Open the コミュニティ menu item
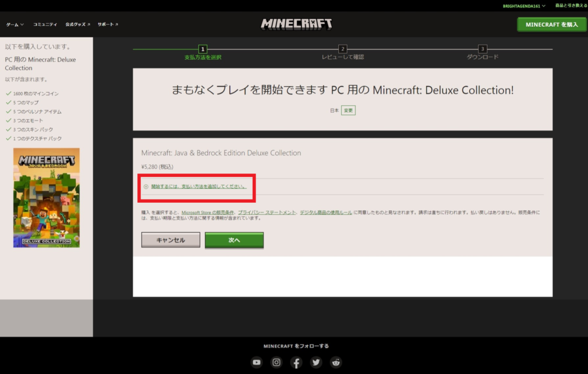 click(x=45, y=24)
